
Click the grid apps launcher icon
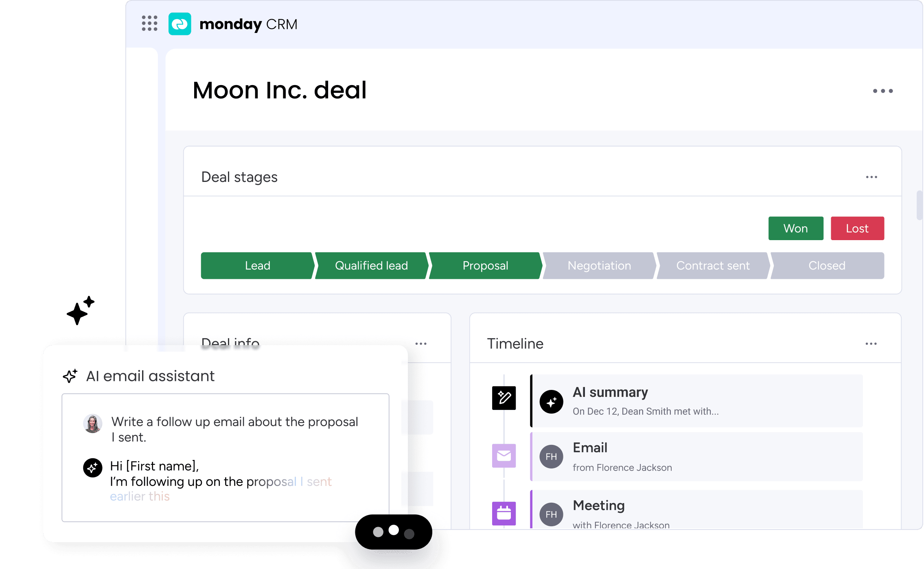149,23
